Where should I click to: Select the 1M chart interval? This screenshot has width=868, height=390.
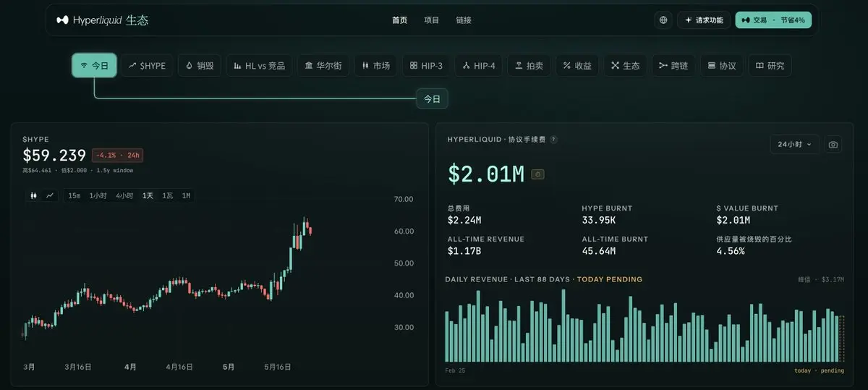(186, 195)
